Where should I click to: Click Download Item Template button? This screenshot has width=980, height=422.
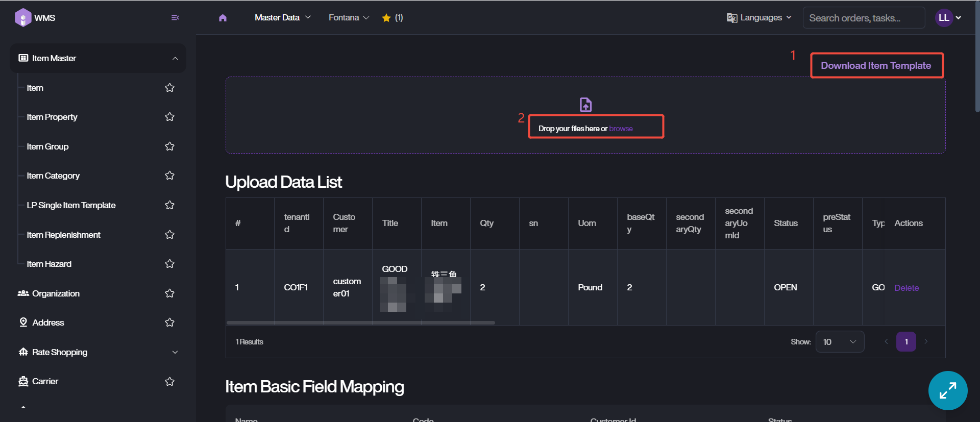click(x=876, y=65)
